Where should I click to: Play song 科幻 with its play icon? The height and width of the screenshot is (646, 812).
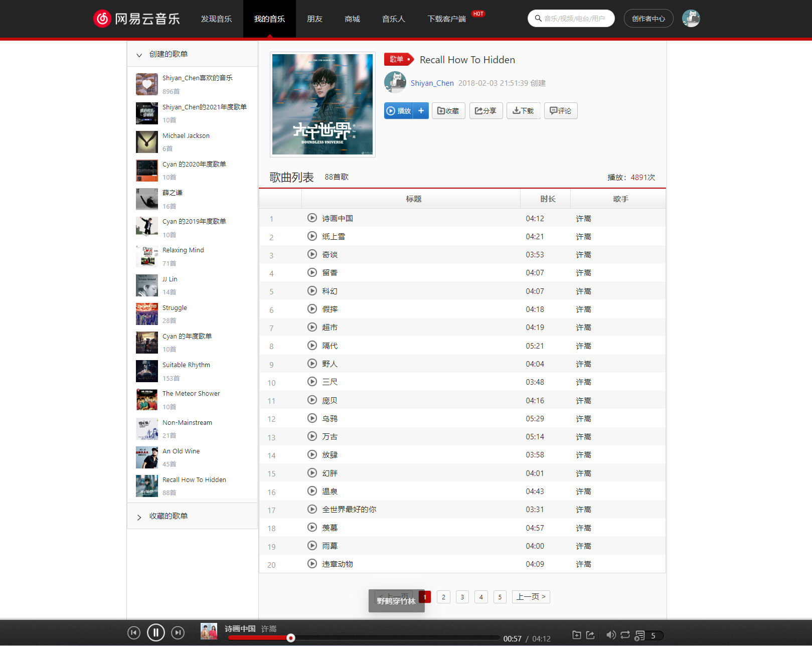coord(312,291)
